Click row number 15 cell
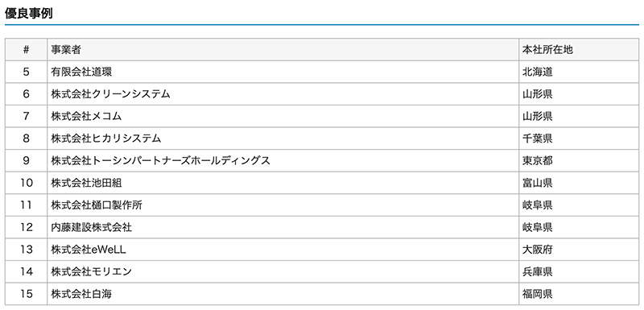 pos(27,294)
